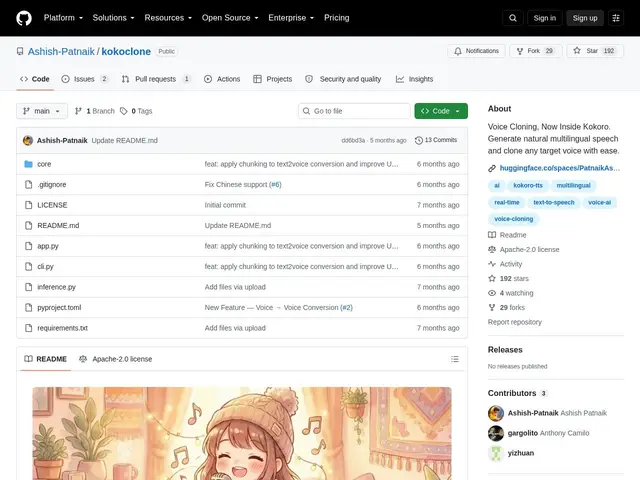Screen dimensions: 640x480
Task: Open the Report repository link
Action: tap(515, 322)
